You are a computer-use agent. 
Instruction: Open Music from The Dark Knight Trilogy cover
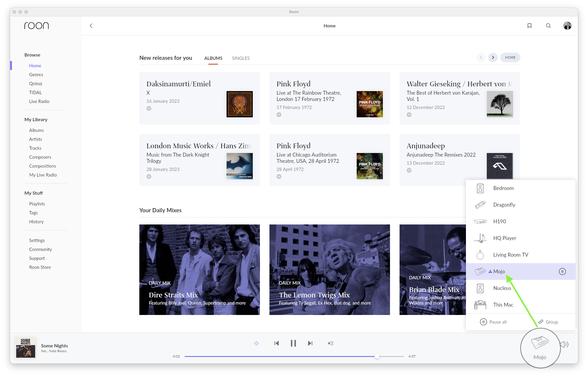point(240,166)
